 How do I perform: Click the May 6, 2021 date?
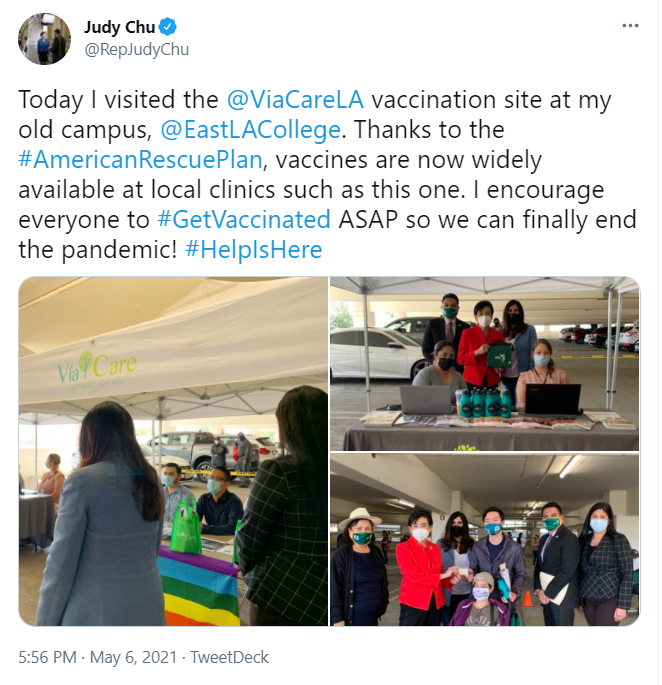tap(133, 657)
